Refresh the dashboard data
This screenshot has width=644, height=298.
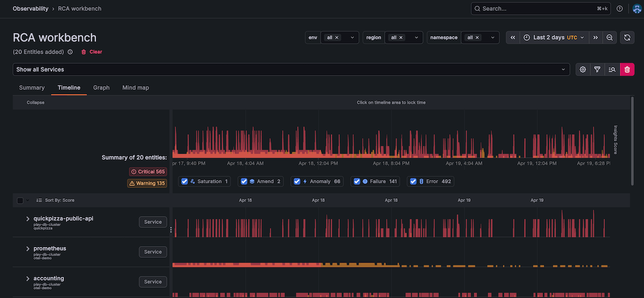(627, 38)
